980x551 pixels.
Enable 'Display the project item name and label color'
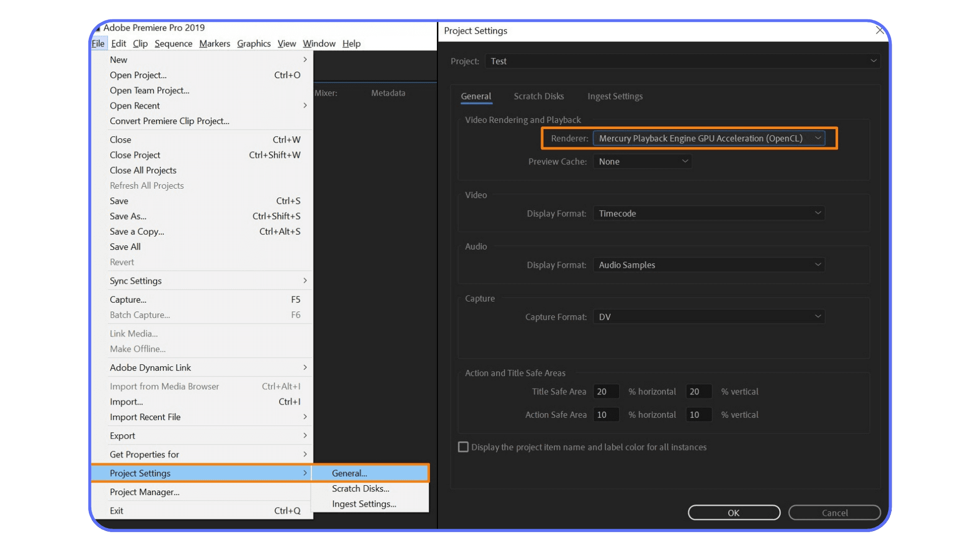pyautogui.click(x=463, y=447)
